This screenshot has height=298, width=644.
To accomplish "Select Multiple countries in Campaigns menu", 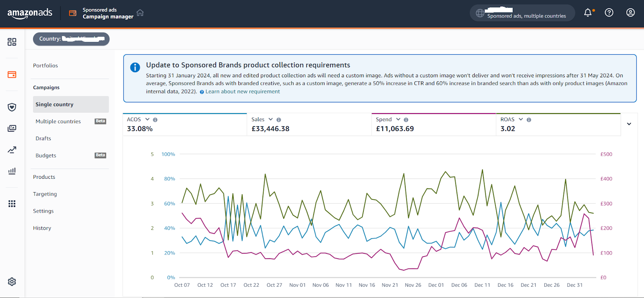I will [x=58, y=122].
